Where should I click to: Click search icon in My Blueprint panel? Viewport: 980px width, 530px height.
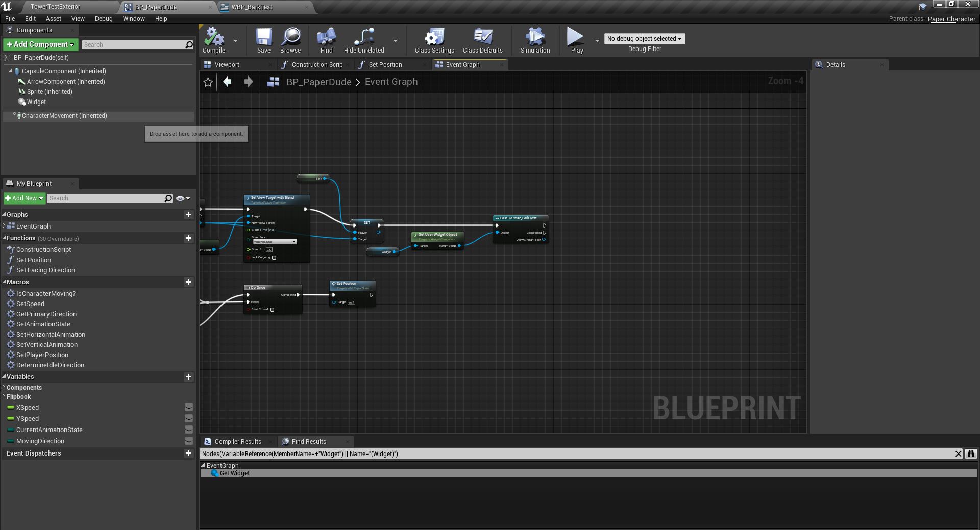168,198
